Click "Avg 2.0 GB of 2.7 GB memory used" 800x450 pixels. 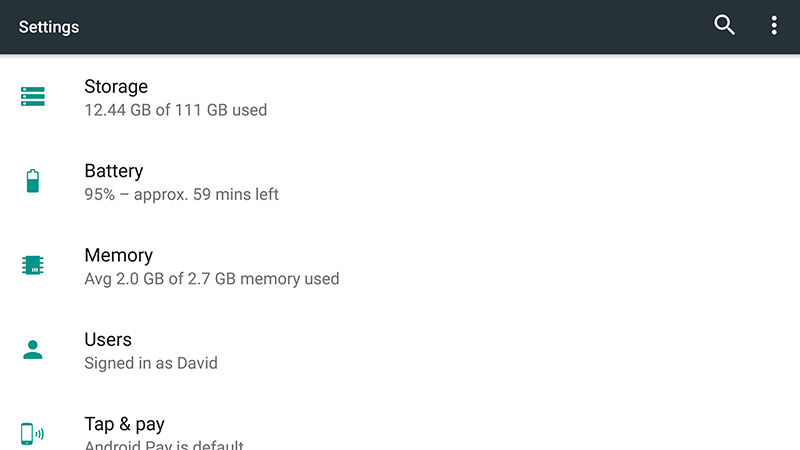click(x=212, y=278)
